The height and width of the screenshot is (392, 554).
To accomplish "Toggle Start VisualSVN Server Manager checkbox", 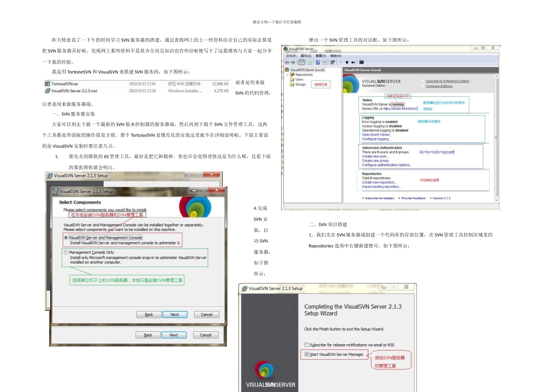I will point(307,354).
